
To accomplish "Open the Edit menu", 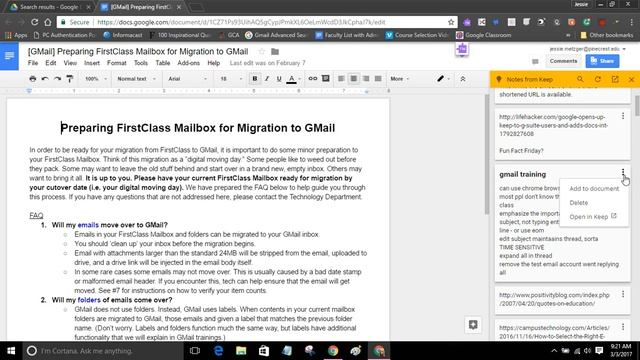I will tap(51, 63).
